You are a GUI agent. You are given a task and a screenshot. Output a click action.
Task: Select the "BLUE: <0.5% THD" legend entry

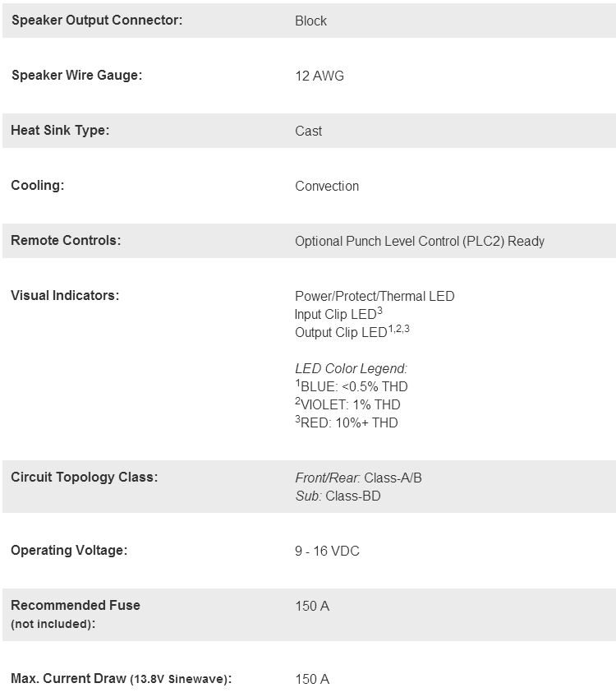(354, 387)
